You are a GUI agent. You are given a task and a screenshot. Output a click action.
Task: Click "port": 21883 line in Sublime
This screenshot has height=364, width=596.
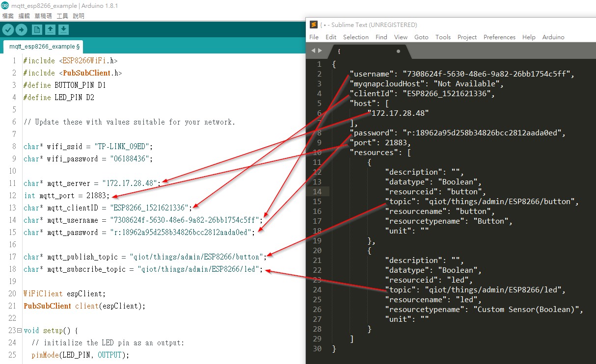click(380, 143)
